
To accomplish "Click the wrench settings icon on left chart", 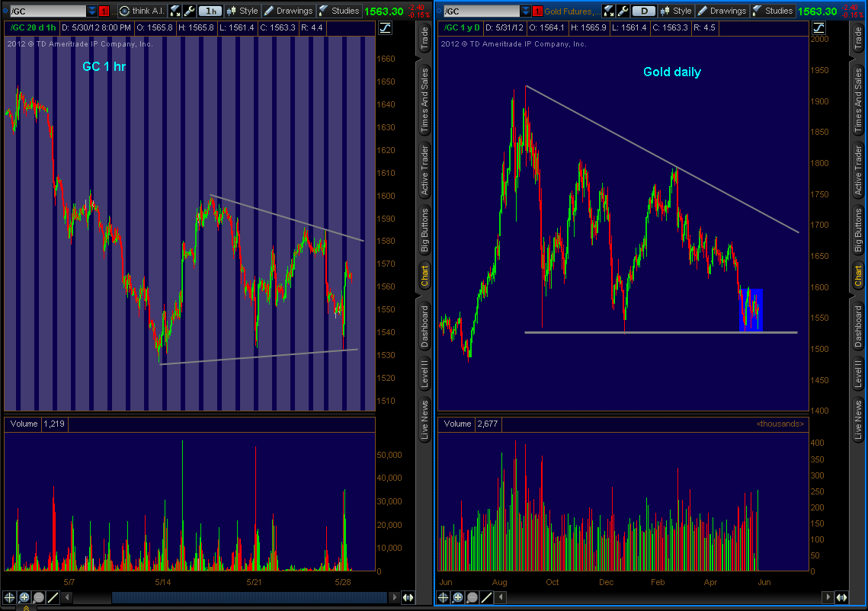I will tap(190, 11).
